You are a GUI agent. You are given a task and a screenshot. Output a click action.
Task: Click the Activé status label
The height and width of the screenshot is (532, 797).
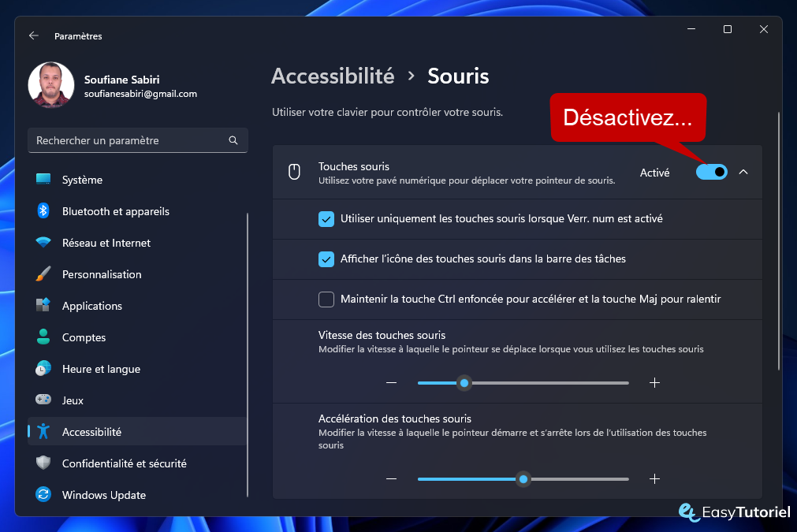(654, 173)
